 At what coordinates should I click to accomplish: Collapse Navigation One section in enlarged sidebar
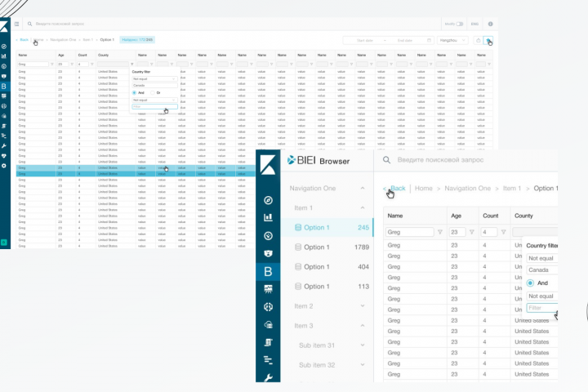coord(363,189)
